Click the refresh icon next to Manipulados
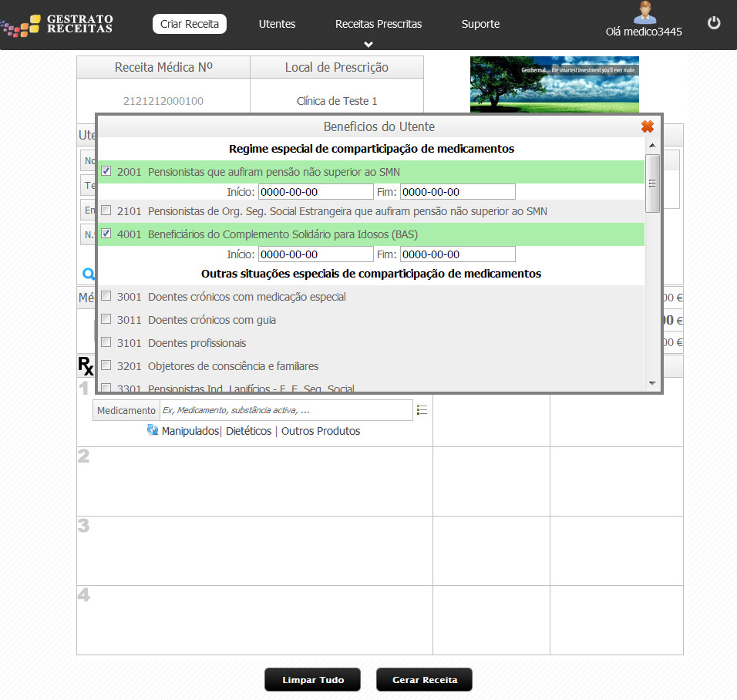This screenshot has width=737, height=700. click(153, 430)
